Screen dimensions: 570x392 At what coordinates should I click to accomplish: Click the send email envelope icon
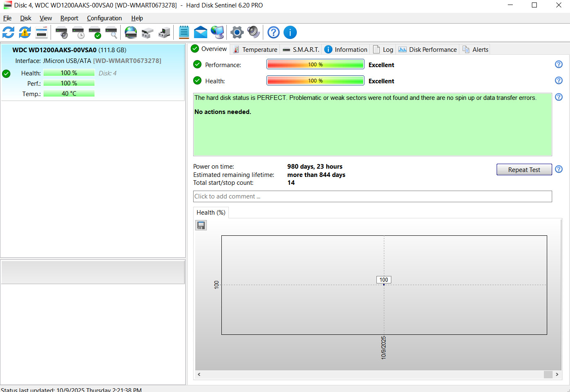(201, 32)
